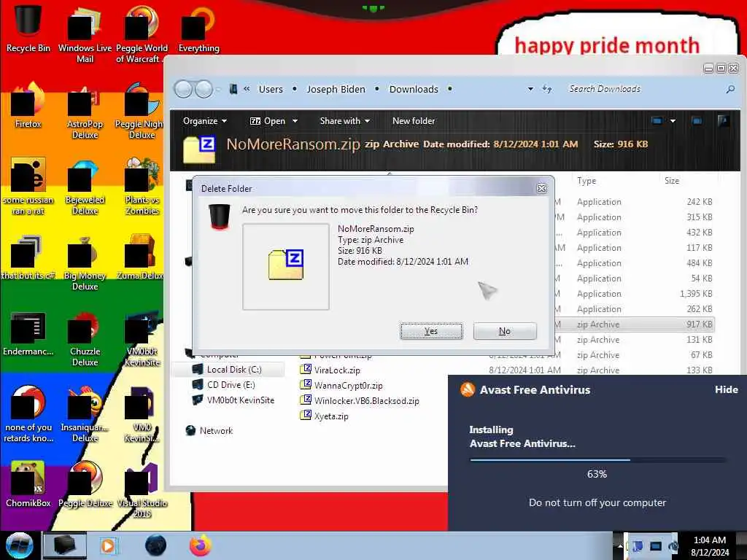Sort files by the Type column

coord(587,181)
